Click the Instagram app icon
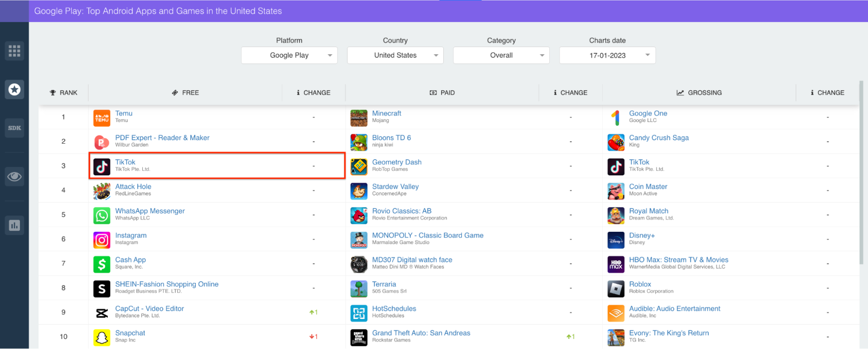Viewport: 868px width, 349px height. (x=102, y=240)
